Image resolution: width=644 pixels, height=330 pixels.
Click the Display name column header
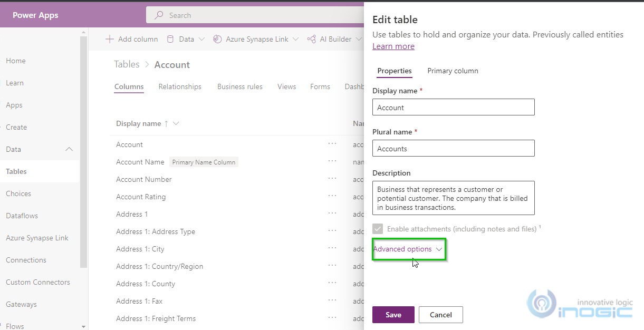(x=139, y=123)
